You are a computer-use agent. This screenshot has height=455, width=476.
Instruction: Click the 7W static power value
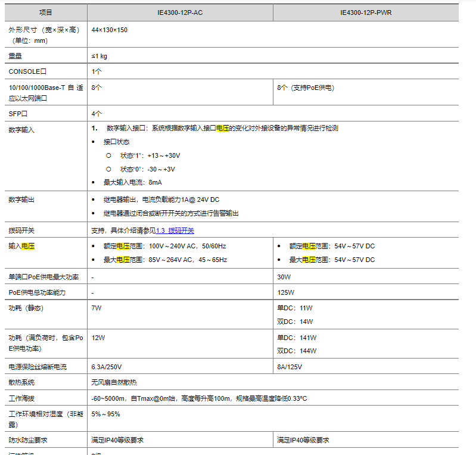click(97, 308)
